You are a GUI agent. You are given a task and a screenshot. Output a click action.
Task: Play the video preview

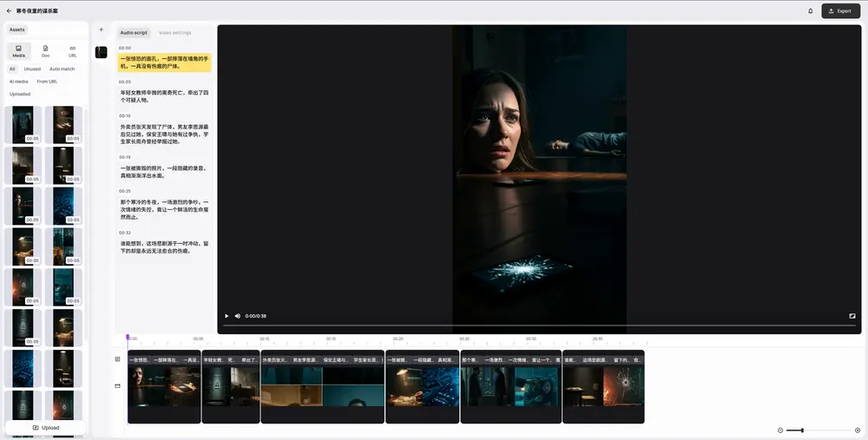(227, 316)
